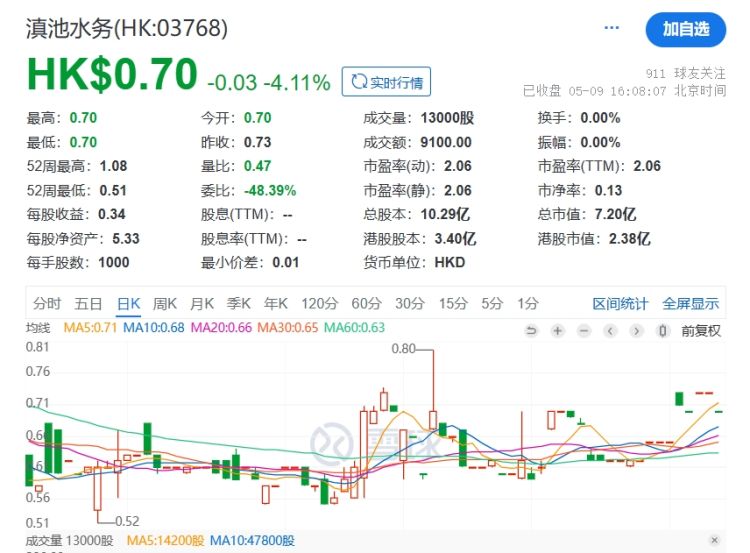The image size is (750, 553).
Task: Click the candlestick style icon
Action: pos(662,331)
